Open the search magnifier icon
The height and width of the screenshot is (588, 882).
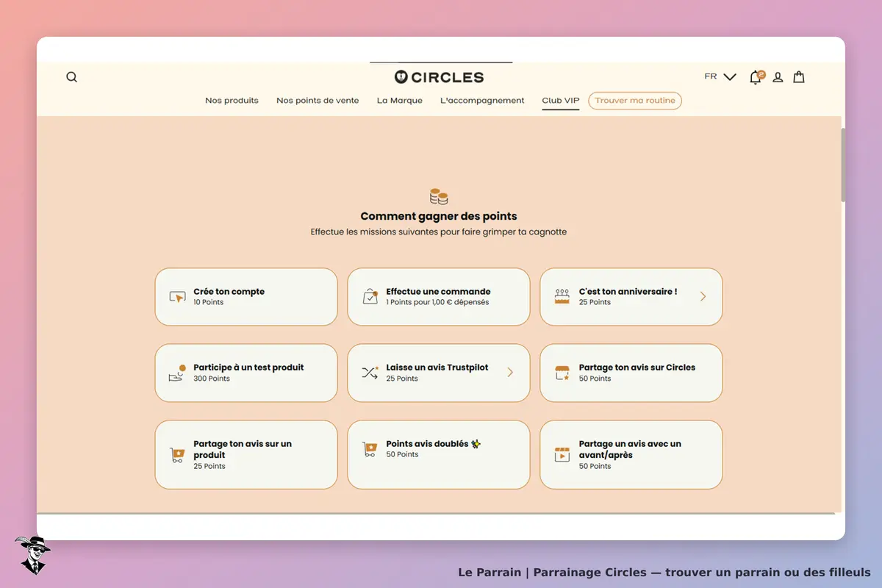(71, 77)
